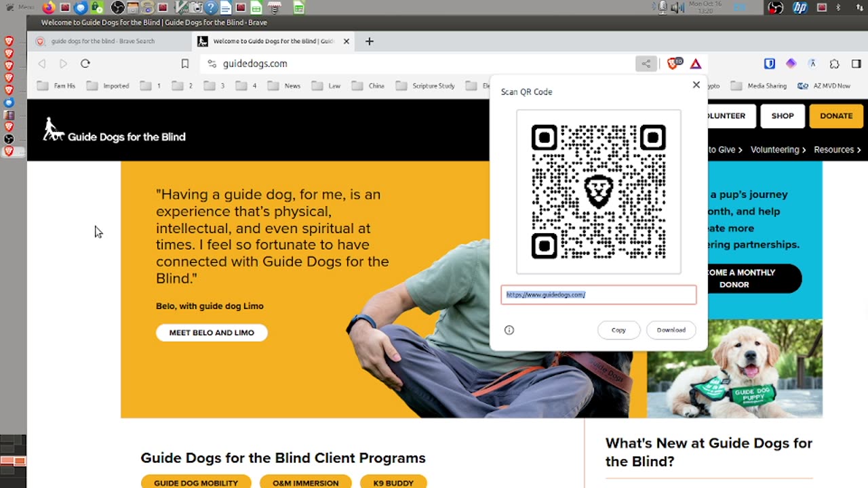
Task: Download the QR code image
Action: pos(671,330)
